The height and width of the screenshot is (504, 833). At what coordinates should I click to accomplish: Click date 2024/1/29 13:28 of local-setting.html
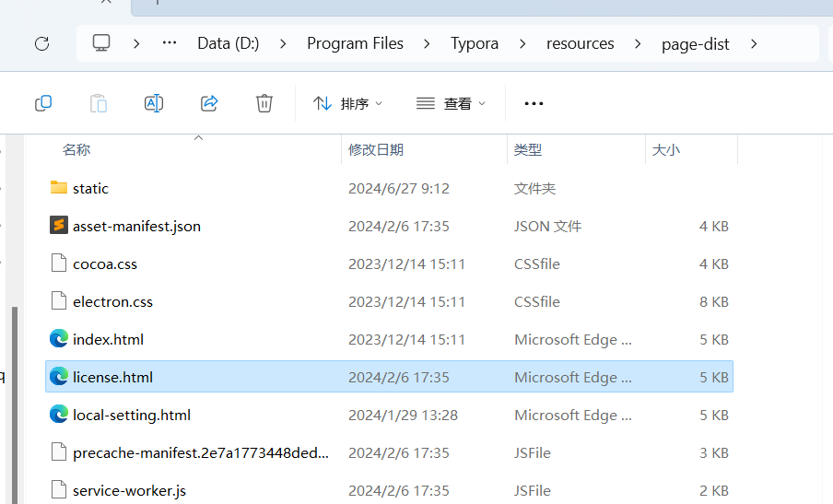point(403,415)
